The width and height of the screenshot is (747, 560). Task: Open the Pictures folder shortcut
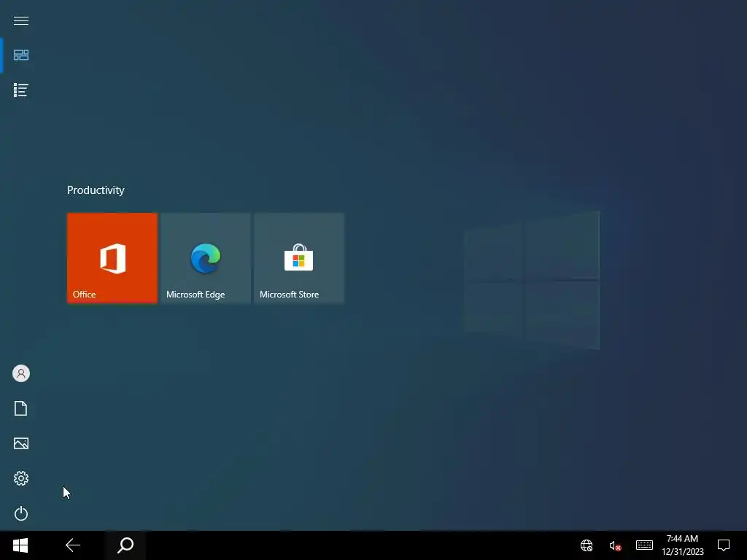(x=21, y=443)
